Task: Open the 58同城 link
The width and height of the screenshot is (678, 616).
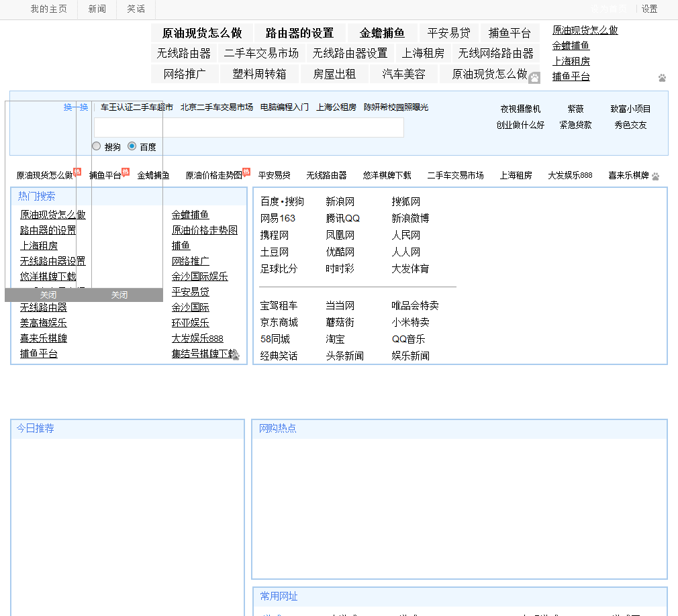Action: click(275, 340)
